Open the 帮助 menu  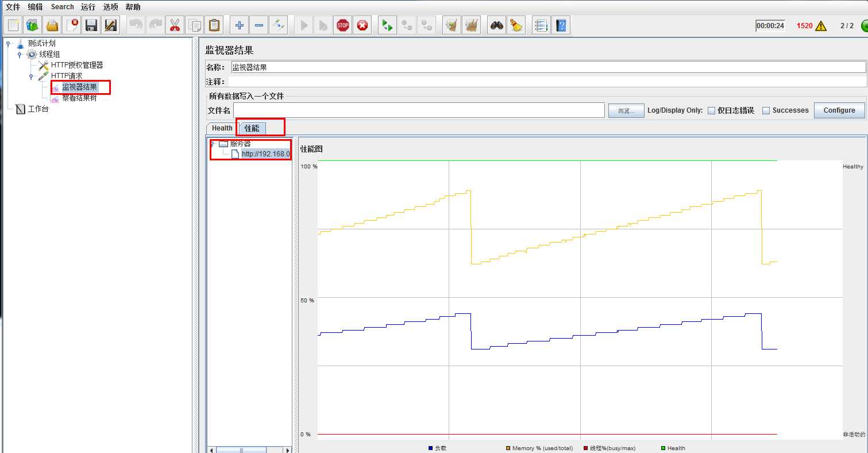133,7
